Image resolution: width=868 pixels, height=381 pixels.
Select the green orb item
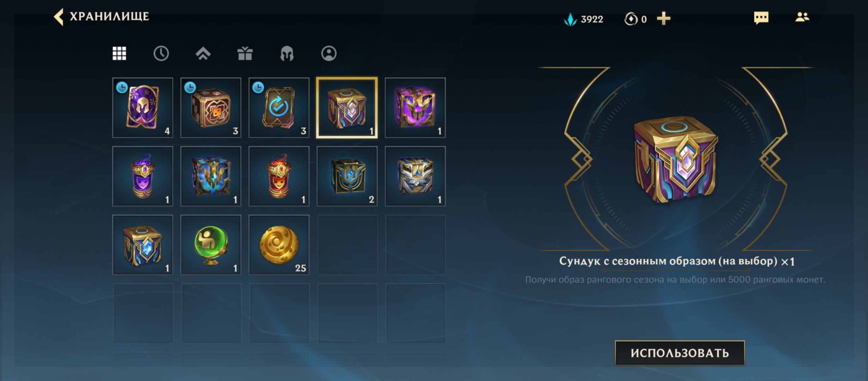(211, 245)
